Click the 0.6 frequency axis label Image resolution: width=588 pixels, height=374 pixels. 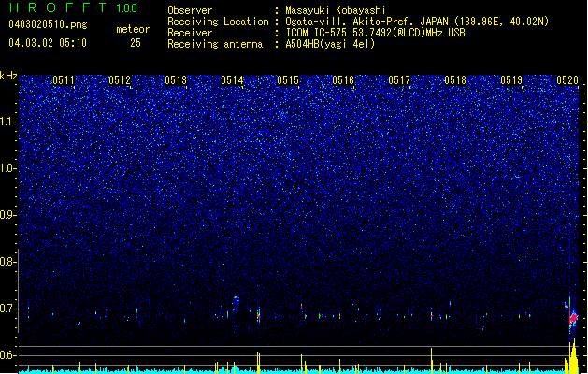pyautogui.click(x=7, y=355)
